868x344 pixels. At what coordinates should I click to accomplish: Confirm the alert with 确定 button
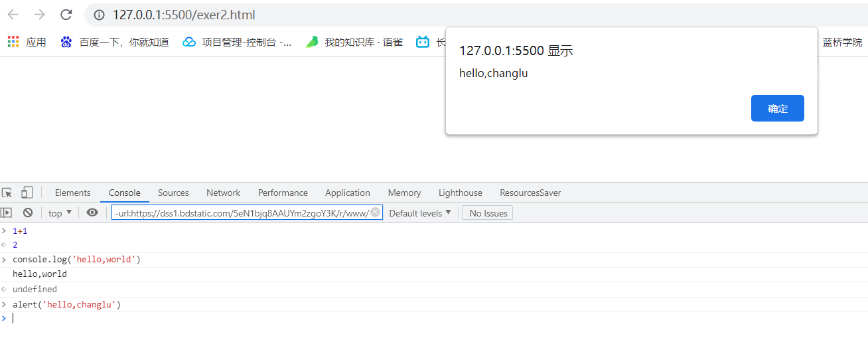point(778,108)
